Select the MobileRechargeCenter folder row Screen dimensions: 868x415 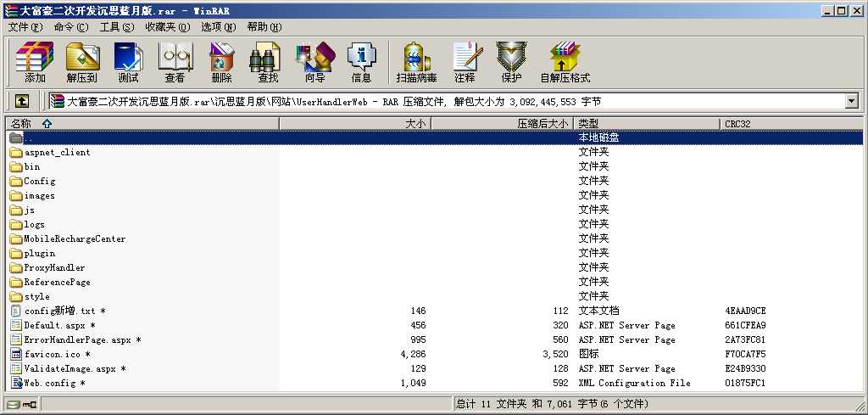click(x=434, y=238)
